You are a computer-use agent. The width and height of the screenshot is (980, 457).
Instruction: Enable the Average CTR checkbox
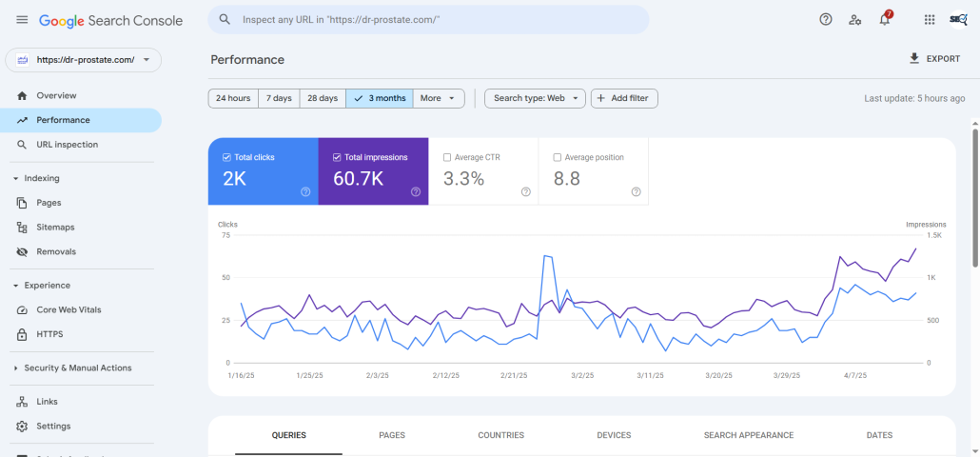[447, 157]
